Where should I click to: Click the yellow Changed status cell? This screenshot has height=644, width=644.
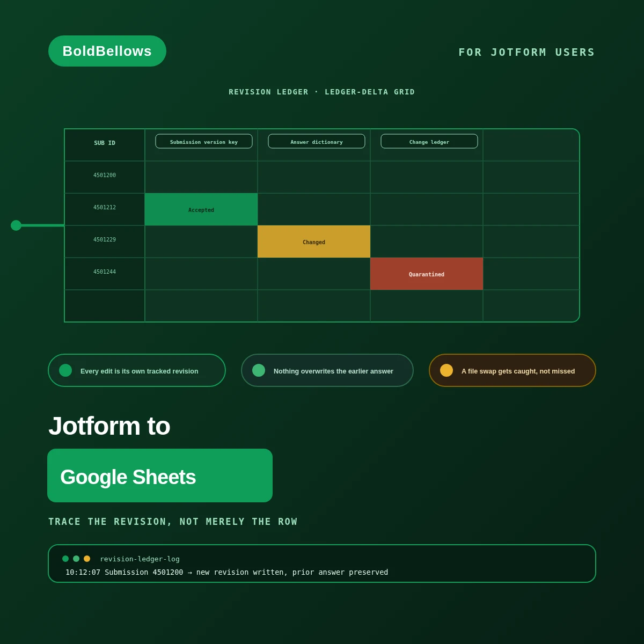(x=314, y=241)
